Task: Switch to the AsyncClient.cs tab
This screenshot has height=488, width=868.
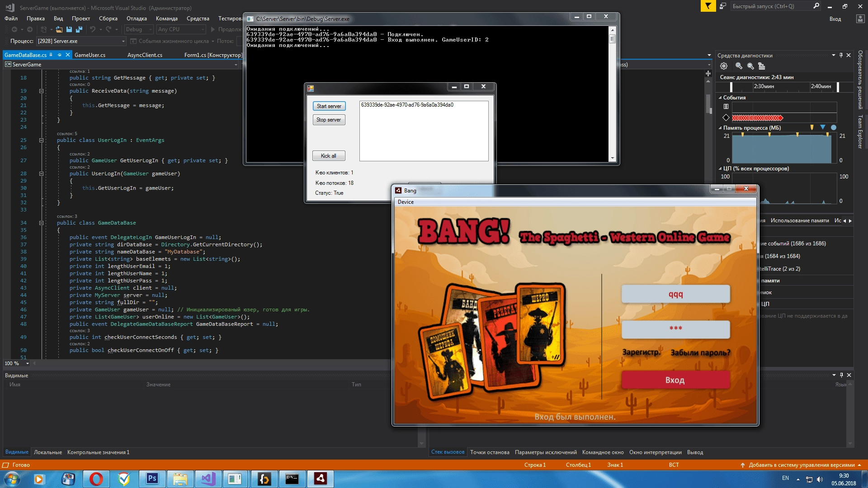Action: tap(145, 55)
